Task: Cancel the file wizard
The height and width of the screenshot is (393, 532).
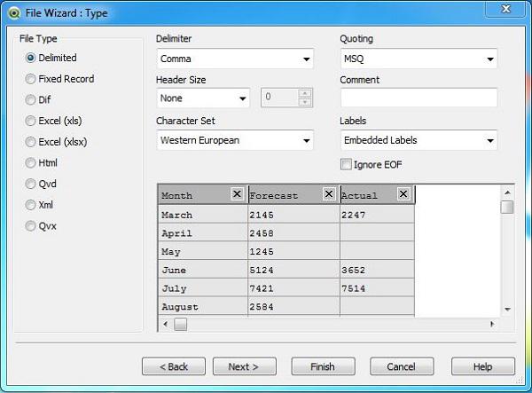Action: point(402,366)
